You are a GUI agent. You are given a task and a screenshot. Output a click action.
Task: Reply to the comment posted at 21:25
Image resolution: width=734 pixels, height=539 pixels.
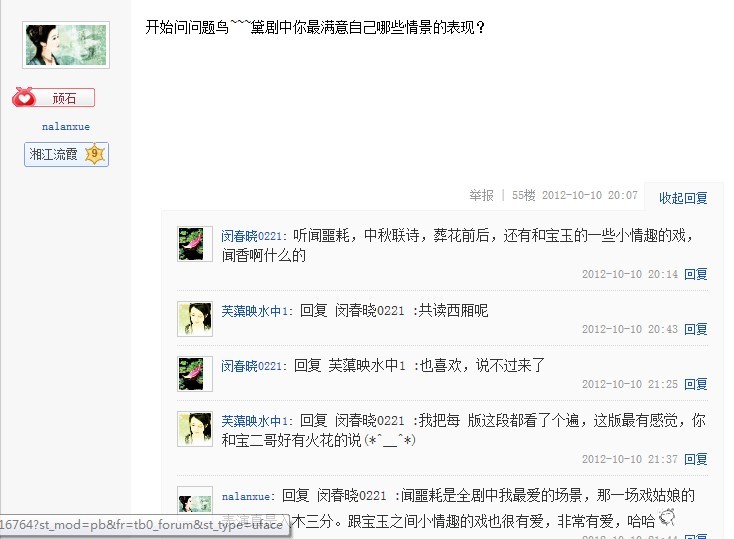pos(696,384)
